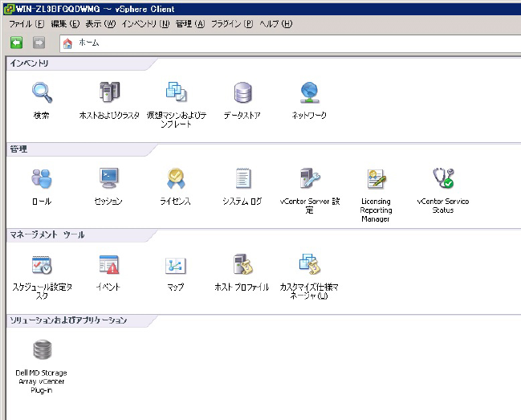Open the ヘルプ (Help) menu
The width and height of the screenshot is (521, 420).
[276, 24]
